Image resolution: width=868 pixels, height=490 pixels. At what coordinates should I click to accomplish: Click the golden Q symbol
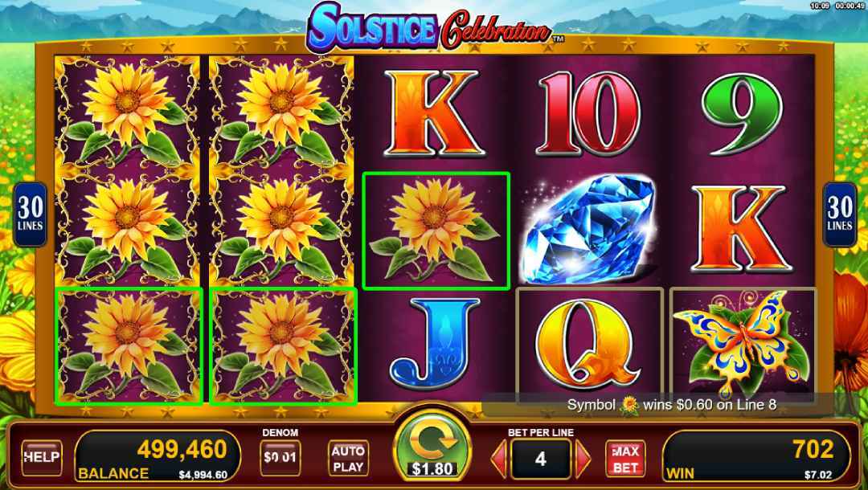(588, 343)
